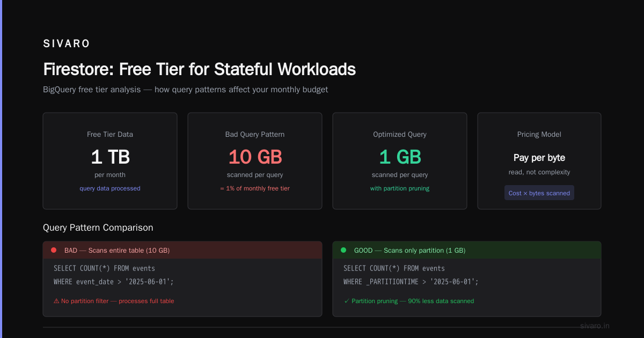644x338 pixels.
Task: Click '= 1% of monthly free tier' note
Action: [x=255, y=188]
